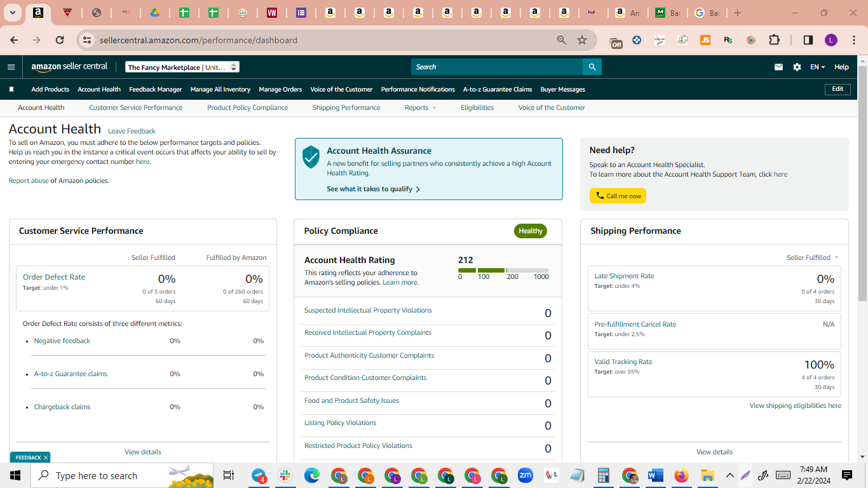
Task: Click View shipping eligibilities here link
Action: [x=795, y=405]
